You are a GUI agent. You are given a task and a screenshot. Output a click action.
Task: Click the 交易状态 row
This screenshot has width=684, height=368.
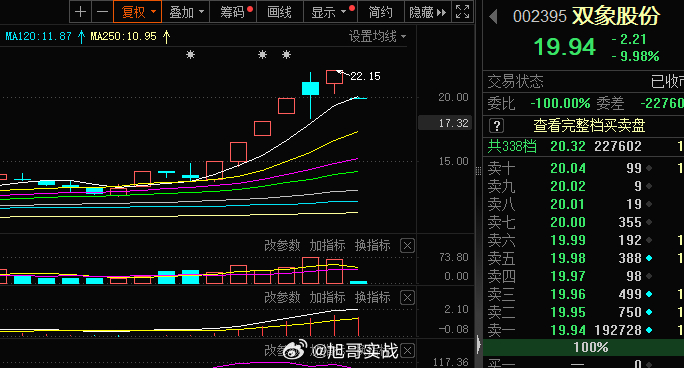pyautogui.click(x=583, y=82)
